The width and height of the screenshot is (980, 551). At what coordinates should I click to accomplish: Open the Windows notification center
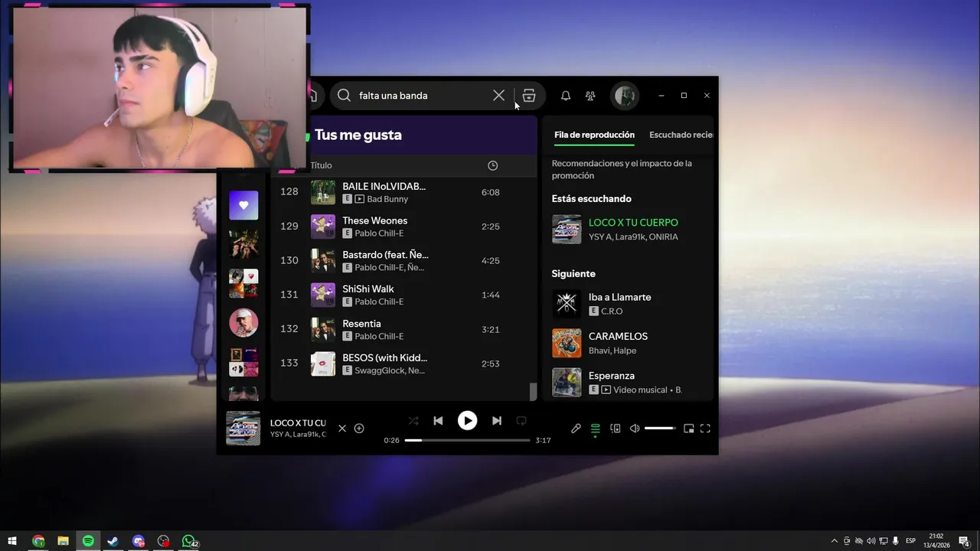click(964, 541)
